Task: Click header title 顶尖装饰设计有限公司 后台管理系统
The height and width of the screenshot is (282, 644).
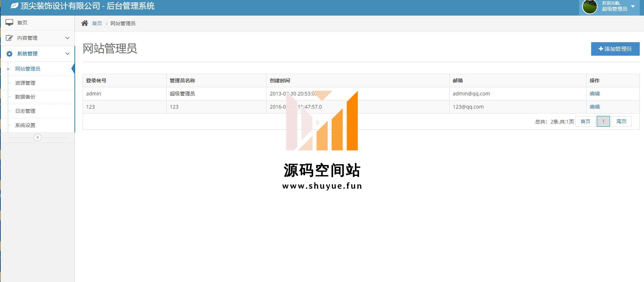Action: pyautogui.click(x=87, y=6)
